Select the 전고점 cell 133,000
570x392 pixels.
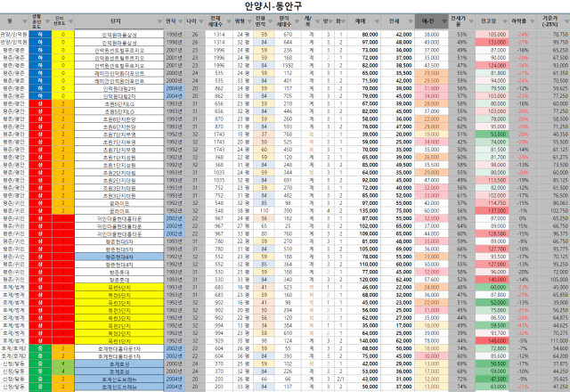(492, 42)
